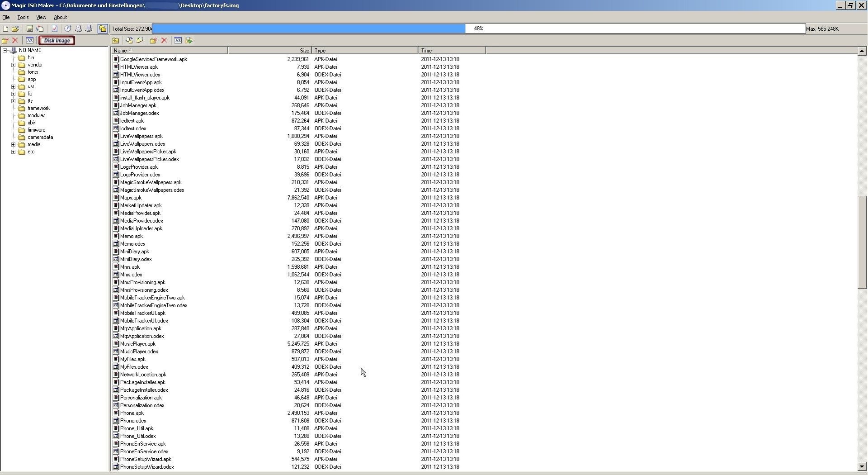This screenshot has height=475, width=868.
Task: Click the red Delete X in tree toolbar
Action: [15, 40]
